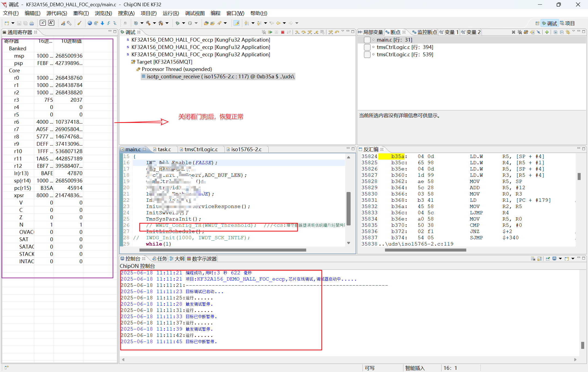This screenshot has height=372, width=588.
Task: Click the red Terminate debug button
Action: pyautogui.click(x=283, y=32)
